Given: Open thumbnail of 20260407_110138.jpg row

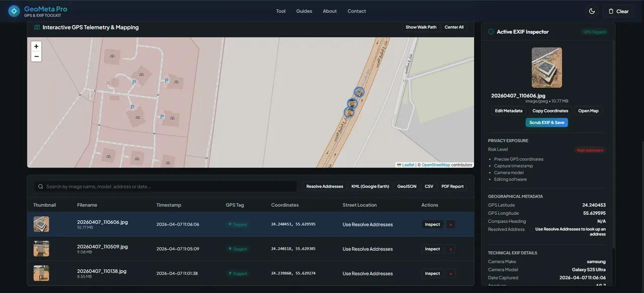Looking at the screenshot, I should tap(41, 273).
